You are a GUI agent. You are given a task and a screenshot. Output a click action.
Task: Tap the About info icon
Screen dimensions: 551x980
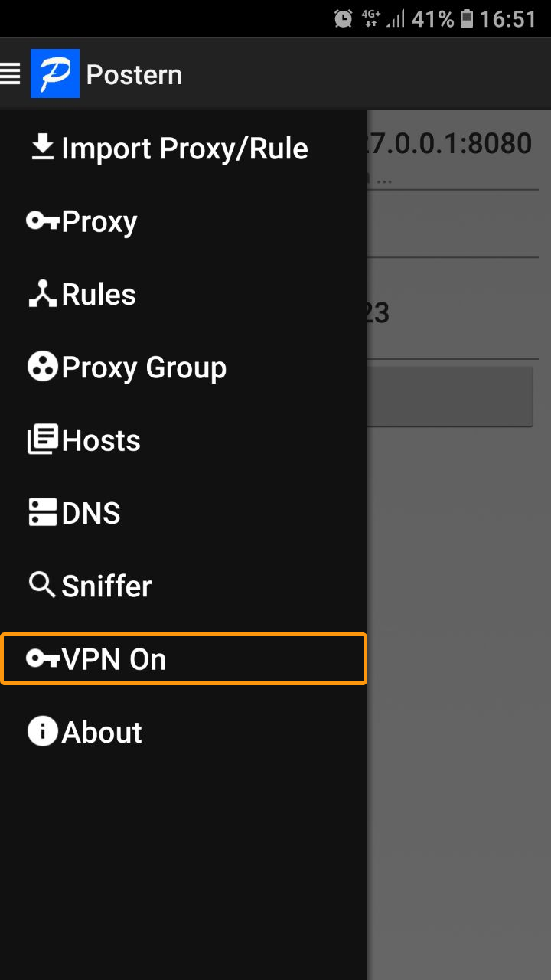(43, 732)
